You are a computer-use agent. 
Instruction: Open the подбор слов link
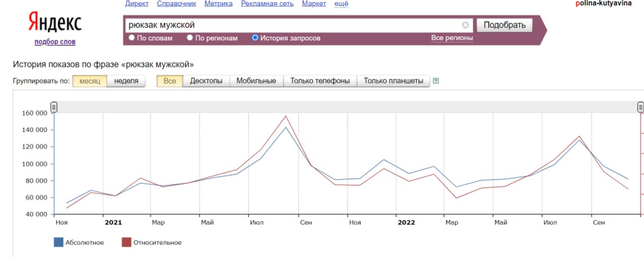coord(55,42)
